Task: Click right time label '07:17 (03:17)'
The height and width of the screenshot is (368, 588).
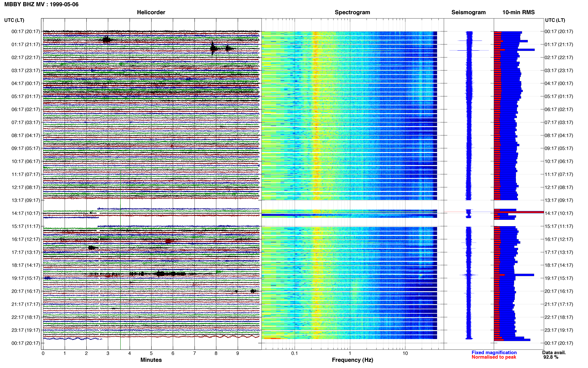Action: [x=559, y=122]
